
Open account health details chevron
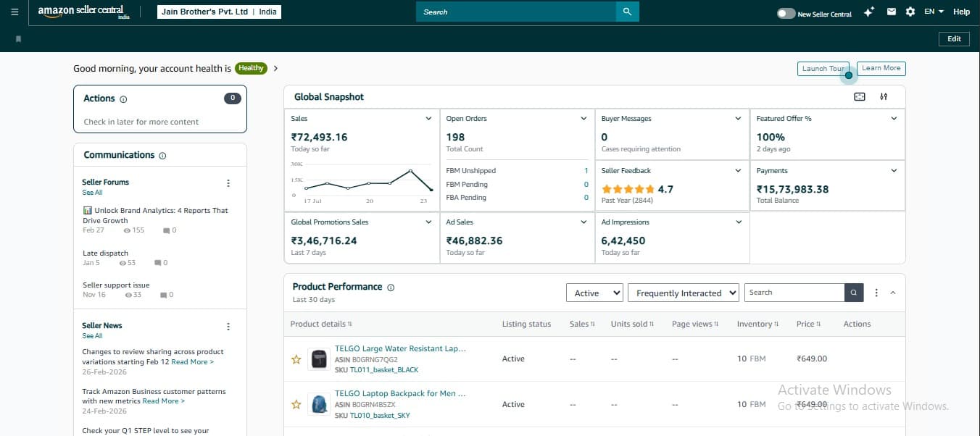click(x=275, y=69)
